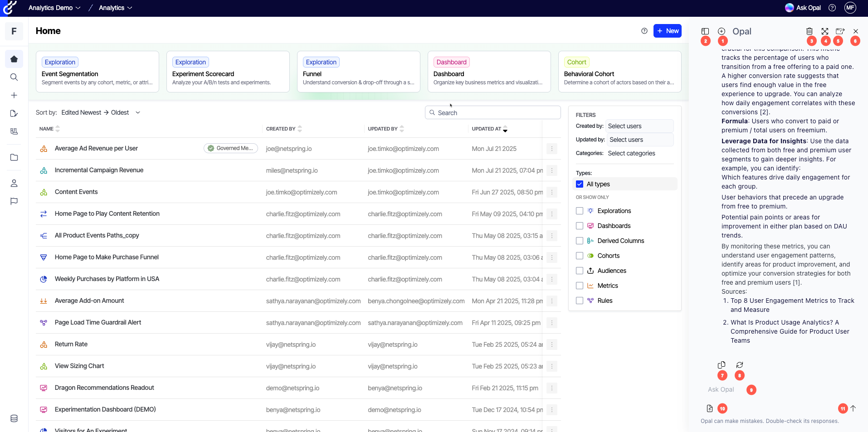Screen dimensions: 868x432
Task: Click the Home icon in the sidebar
Action: point(14,59)
